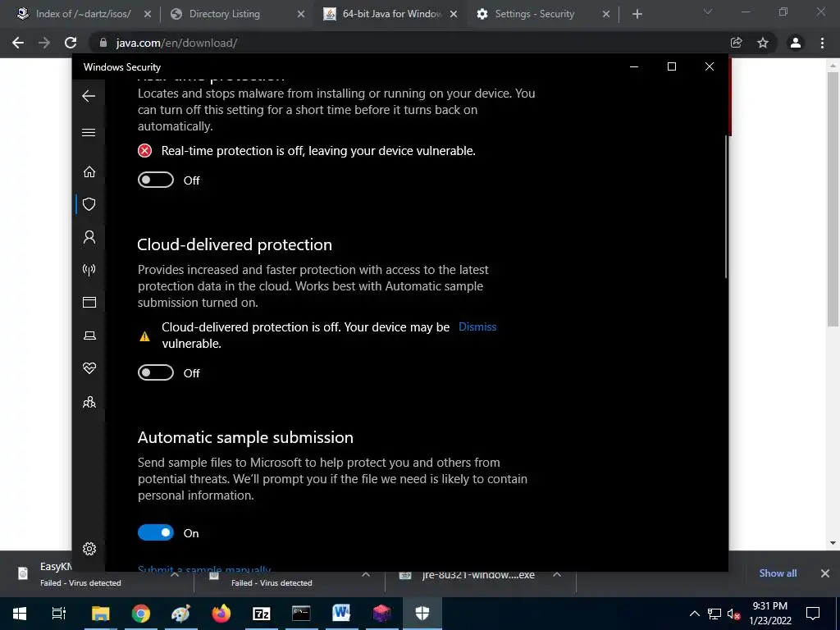Open the Windows Security hamburger menu
This screenshot has height=630, width=840.
pos(89,132)
